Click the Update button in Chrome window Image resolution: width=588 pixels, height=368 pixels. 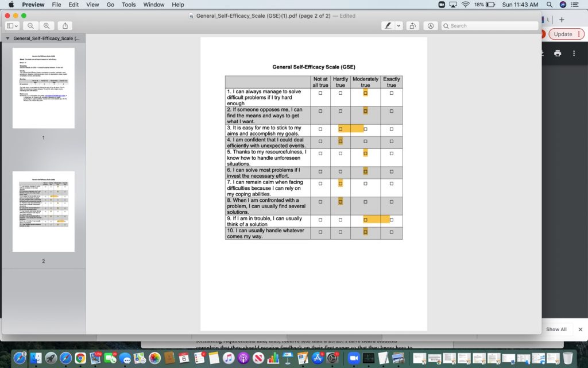pyautogui.click(x=566, y=34)
